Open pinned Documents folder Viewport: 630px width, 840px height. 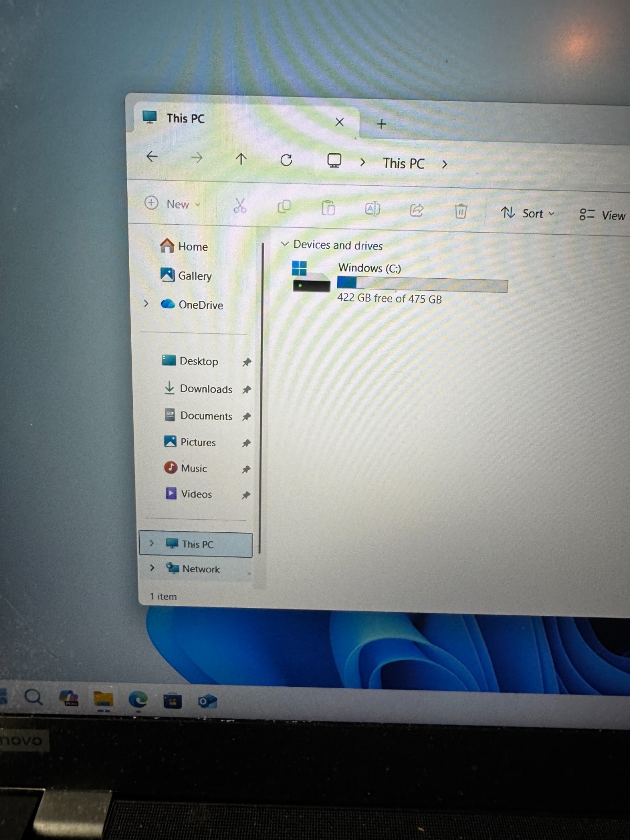pos(198,415)
